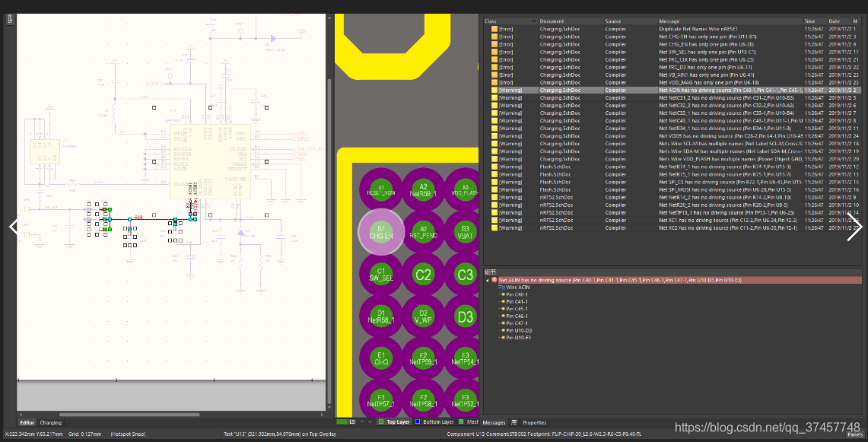
Task: Open the Panels button in status bar
Action: click(855, 434)
